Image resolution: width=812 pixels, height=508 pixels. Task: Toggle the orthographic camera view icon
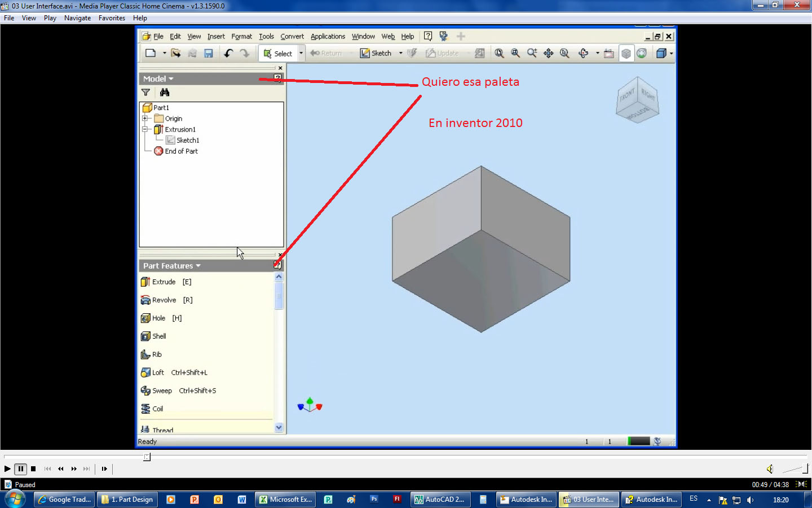click(x=626, y=54)
